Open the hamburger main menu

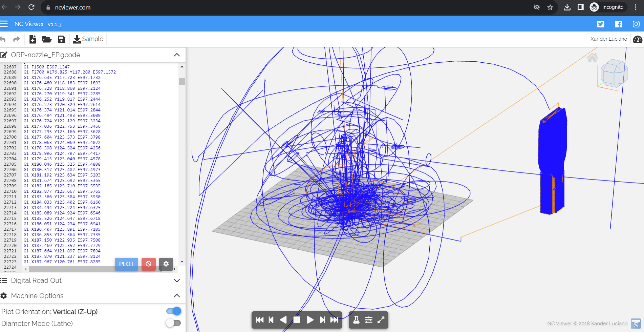(x=4, y=24)
